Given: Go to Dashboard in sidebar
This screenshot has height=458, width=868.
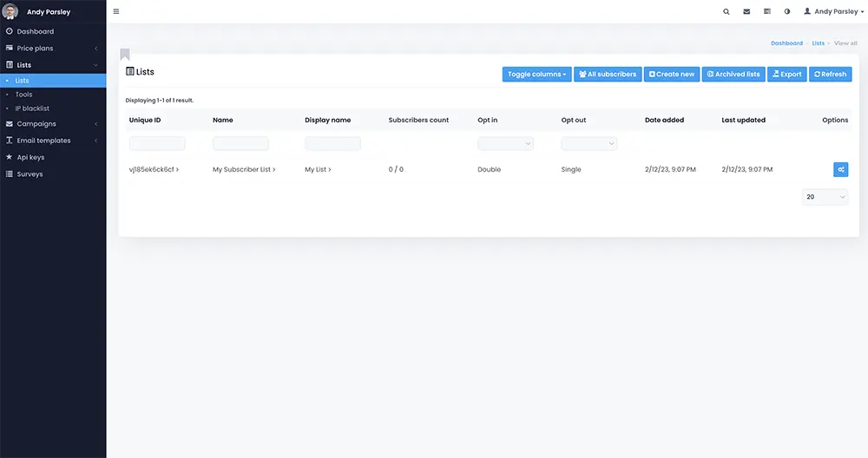Looking at the screenshot, I should pyautogui.click(x=53, y=31).
